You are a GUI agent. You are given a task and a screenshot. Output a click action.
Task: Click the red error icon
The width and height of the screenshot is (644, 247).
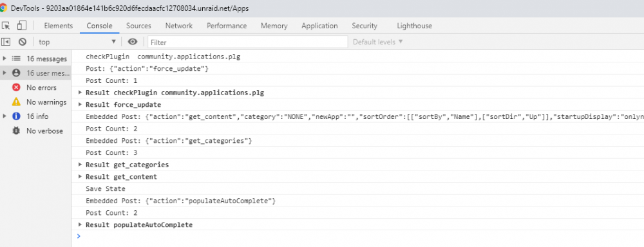pyautogui.click(x=16, y=87)
